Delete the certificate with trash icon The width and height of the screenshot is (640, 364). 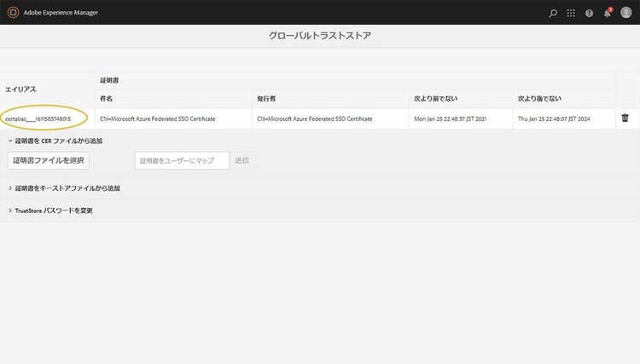(625, 118)
